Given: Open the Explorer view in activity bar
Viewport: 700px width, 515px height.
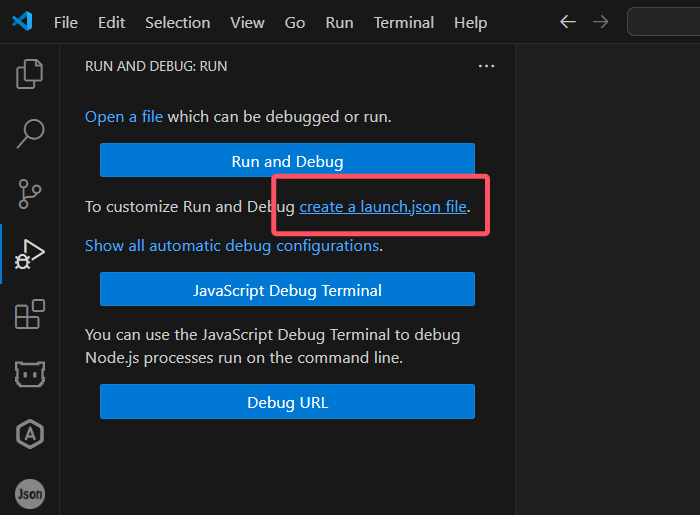Looking at the screenshot, I should (x=30, y=73).
